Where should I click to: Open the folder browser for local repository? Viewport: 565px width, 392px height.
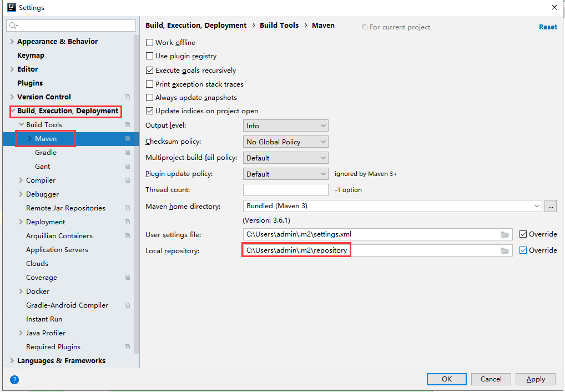coord(505,250)
